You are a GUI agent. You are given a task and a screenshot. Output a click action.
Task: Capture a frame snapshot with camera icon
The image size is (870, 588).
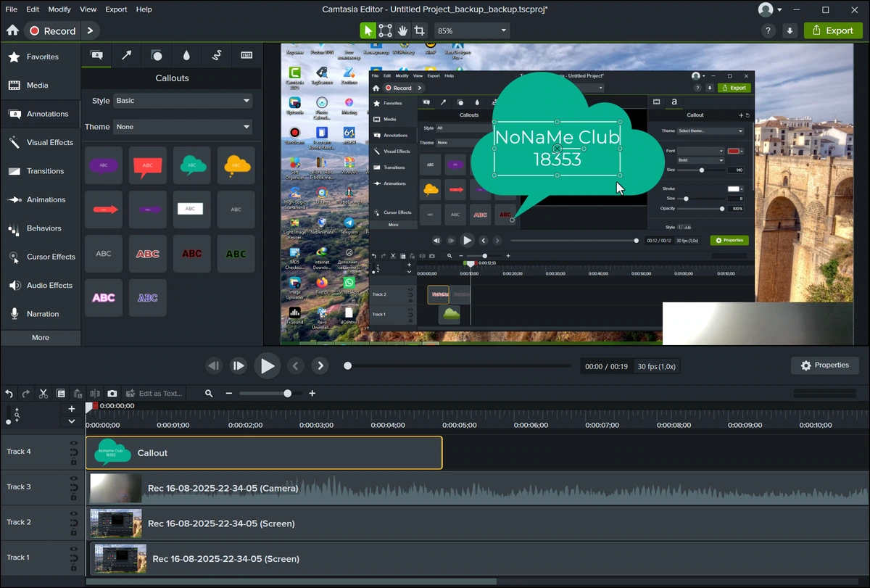click(x=112, y=394)
